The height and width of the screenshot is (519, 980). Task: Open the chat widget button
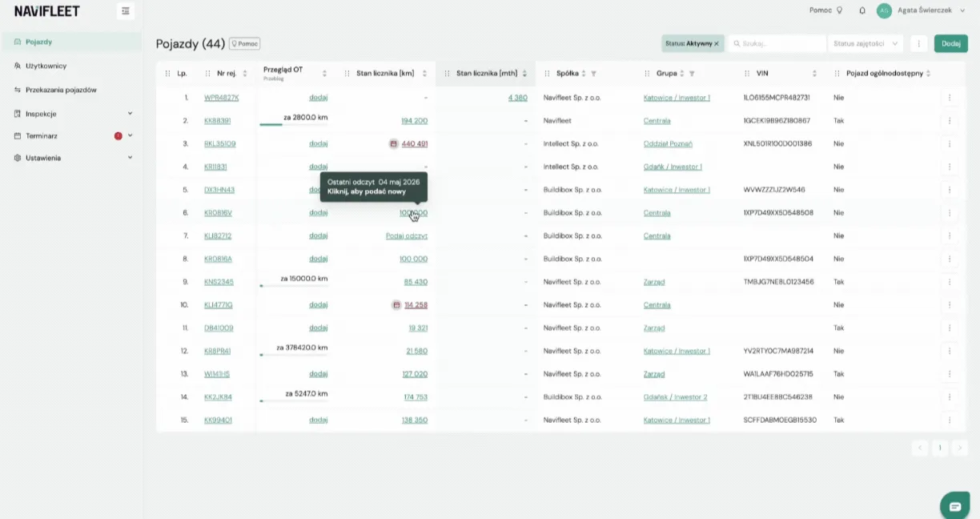pos(955,506)
